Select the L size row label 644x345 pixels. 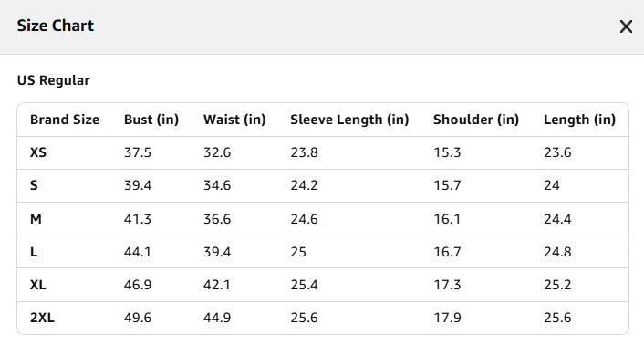(34, 252)
